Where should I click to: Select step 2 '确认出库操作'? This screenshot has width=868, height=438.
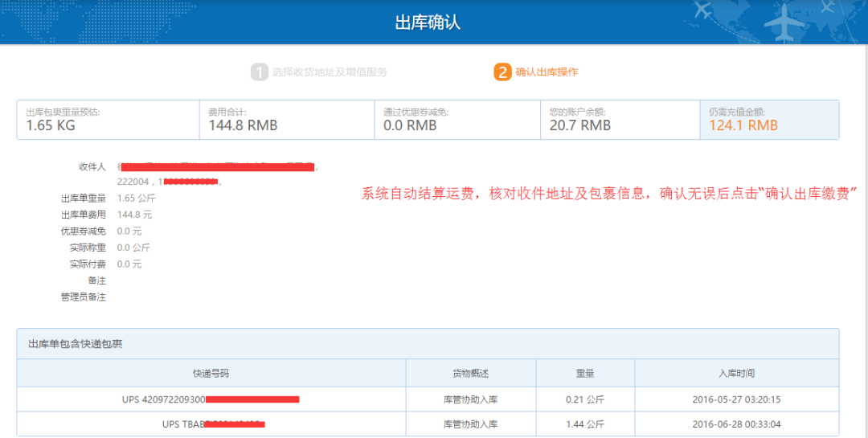(536, 72)
